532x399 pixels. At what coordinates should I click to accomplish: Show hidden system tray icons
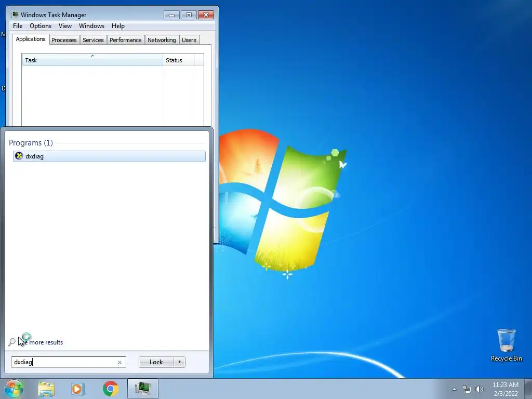[x=454, y=389]
